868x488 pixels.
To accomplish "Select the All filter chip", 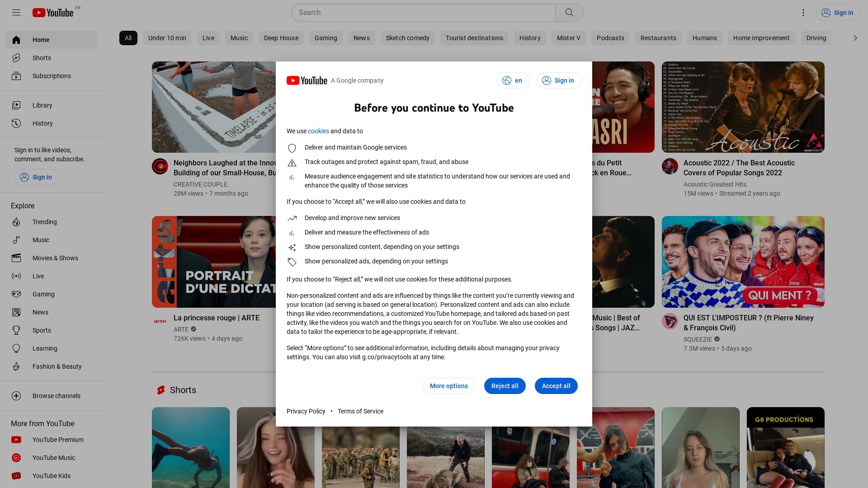I will click(128, 38).
